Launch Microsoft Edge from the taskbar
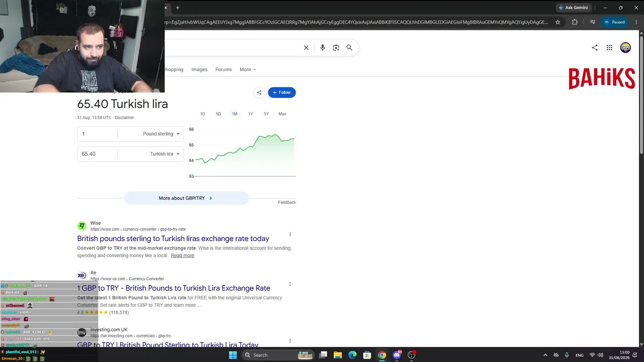 point(352,355)
